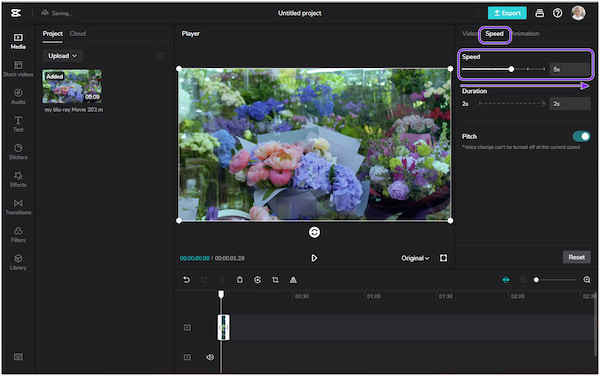The height and width of the screenshot is (376, 600).
Task: Click the speed value input field
Action: (570, 69)
